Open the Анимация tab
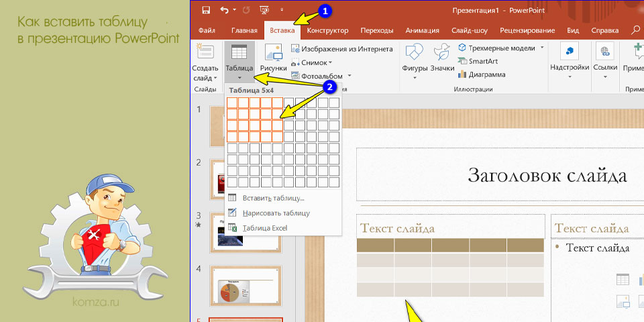 click(x=422, y=30)
